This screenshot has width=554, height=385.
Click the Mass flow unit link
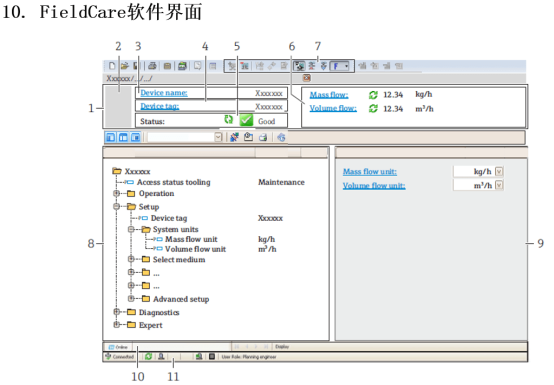[x=370, y=172]
